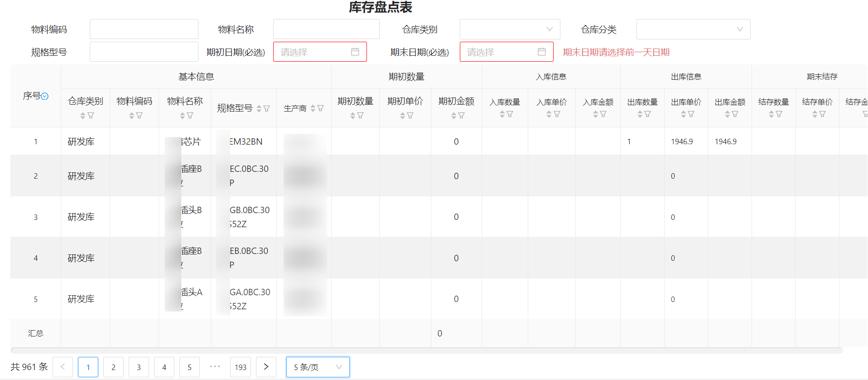This screenshot has width=868, height=380.
Task: Filter the 入库金额 column
Action: (603, 114)
